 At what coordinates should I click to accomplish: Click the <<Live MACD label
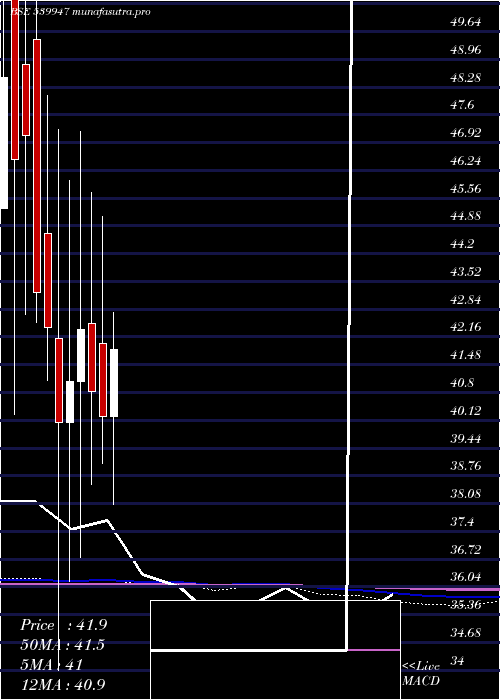[421, 674]
